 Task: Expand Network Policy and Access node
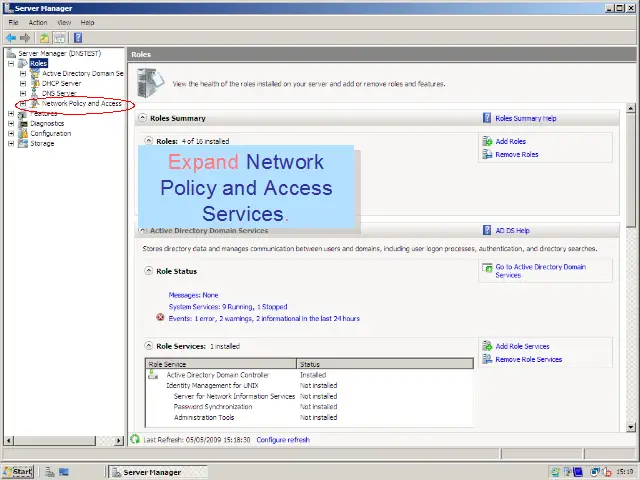23,104
